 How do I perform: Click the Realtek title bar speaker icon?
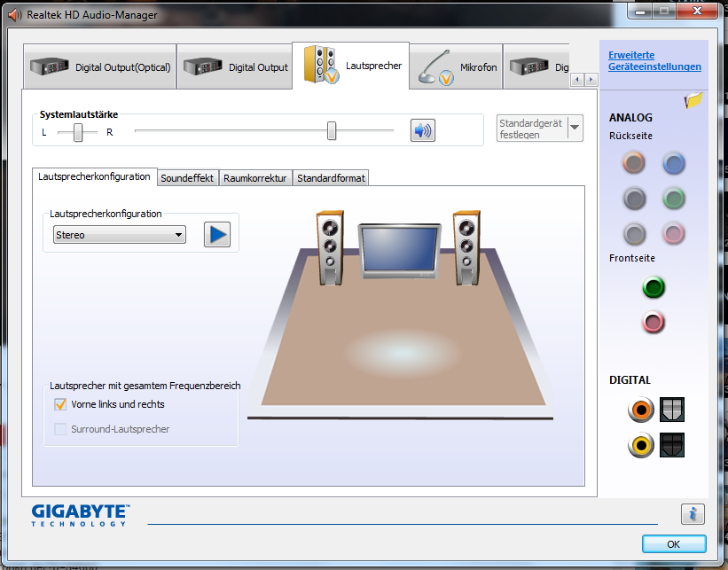(15, 15)
